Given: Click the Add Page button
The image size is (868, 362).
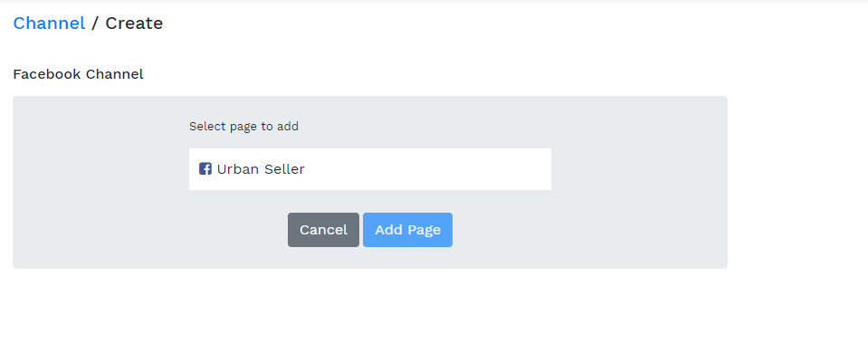Looking at the screenshot, I should point(407,230).
